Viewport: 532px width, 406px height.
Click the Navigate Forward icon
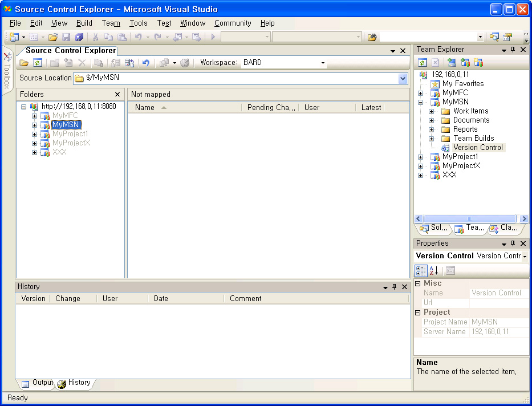point(197,37)
